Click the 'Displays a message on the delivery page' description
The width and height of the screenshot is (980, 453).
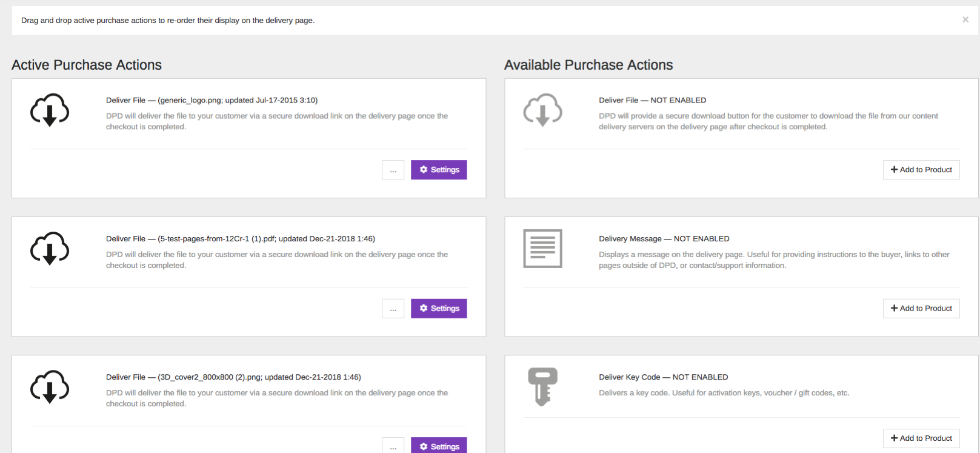tap(774, 260)
